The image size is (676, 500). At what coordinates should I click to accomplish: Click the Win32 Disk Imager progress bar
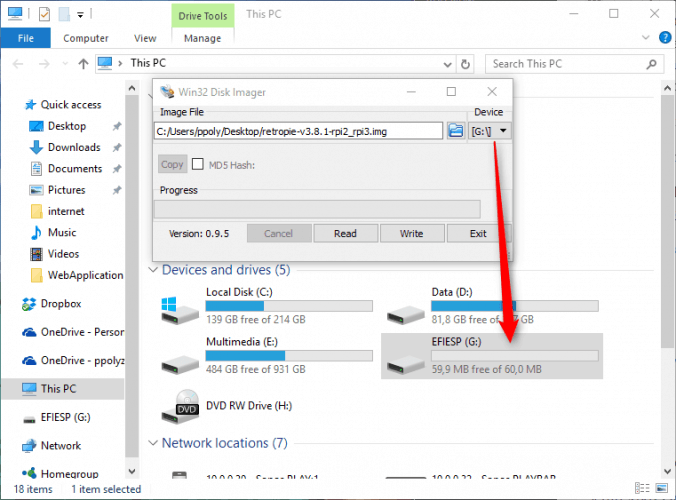(317, 209)
